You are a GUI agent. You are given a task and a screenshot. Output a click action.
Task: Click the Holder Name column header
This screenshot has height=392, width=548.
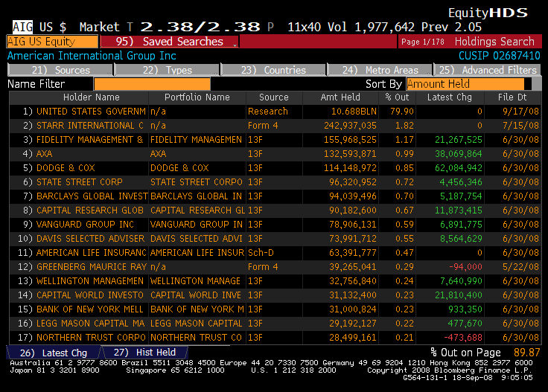[x=92, y=97]
